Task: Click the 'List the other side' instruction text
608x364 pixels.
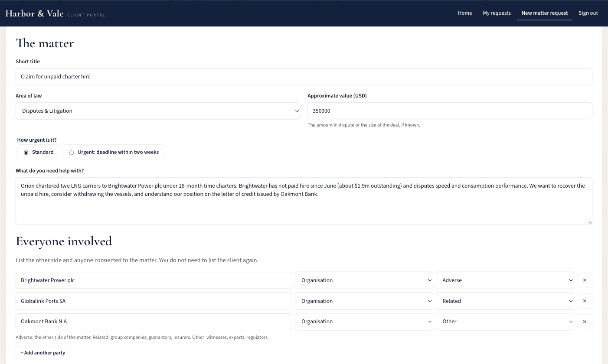Action: 137,260
